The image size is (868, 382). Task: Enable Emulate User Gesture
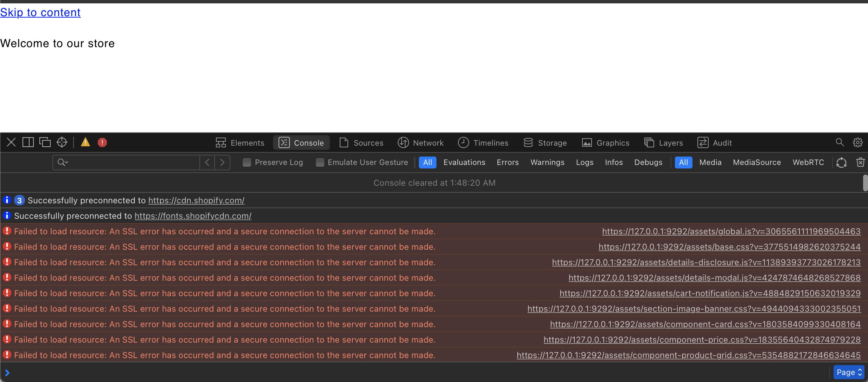(x=320, y=162)
